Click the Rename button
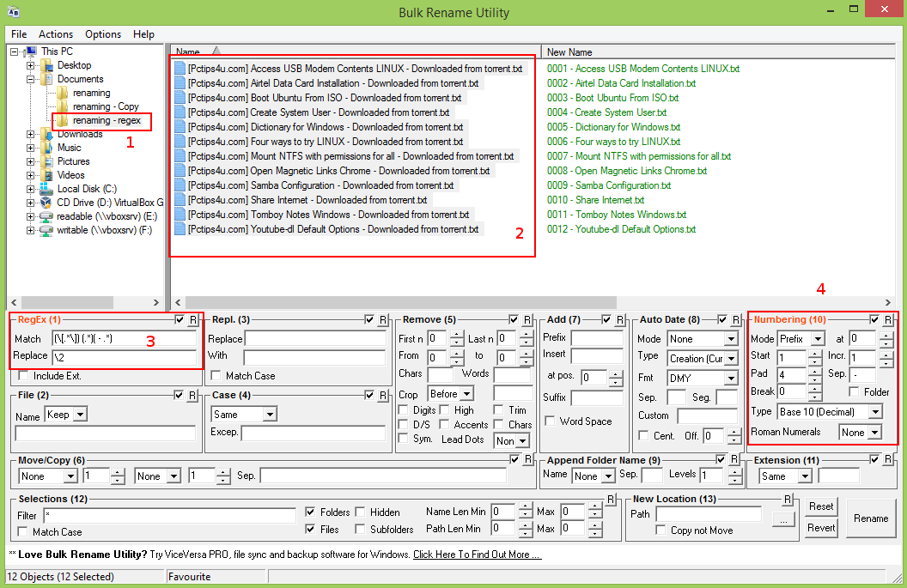Screen dimensions: 907x588 click(871, 518)
